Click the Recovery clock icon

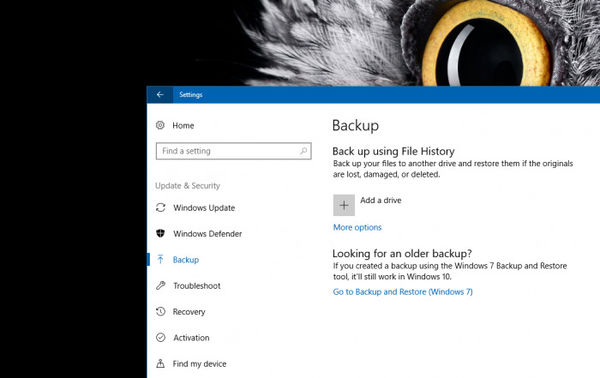pyautogui.click(x=161, y=311)
